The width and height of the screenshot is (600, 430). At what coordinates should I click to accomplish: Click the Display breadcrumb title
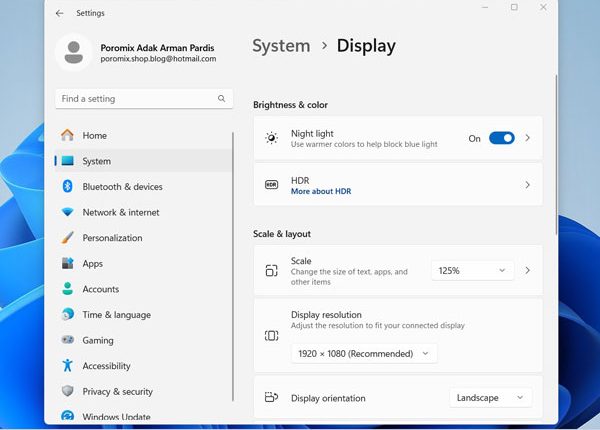(x=366, y=46)
